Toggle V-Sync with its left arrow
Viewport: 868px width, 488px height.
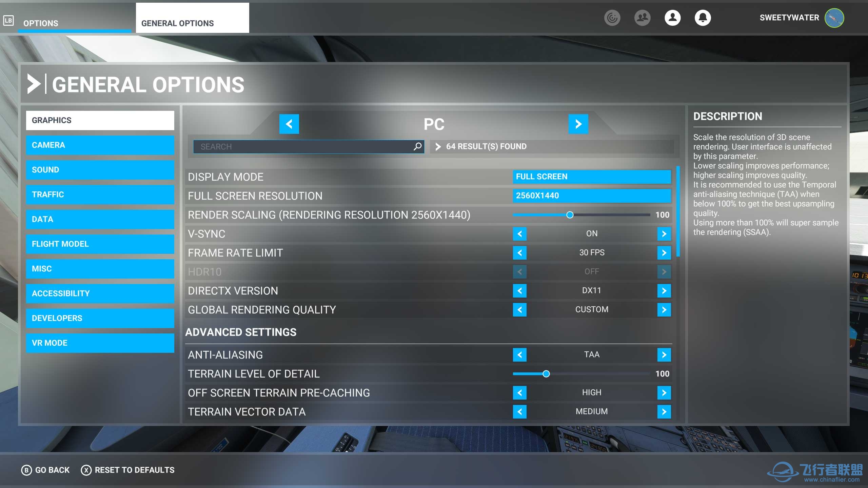pos(519,234)
